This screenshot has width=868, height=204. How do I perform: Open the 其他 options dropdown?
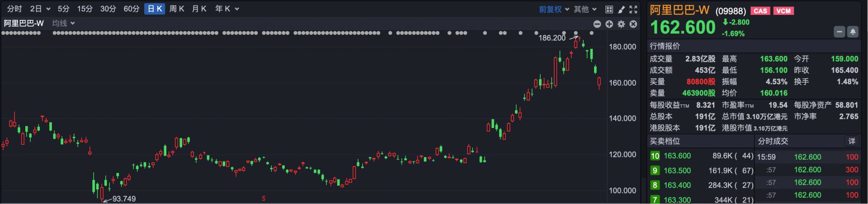(585, 9)
